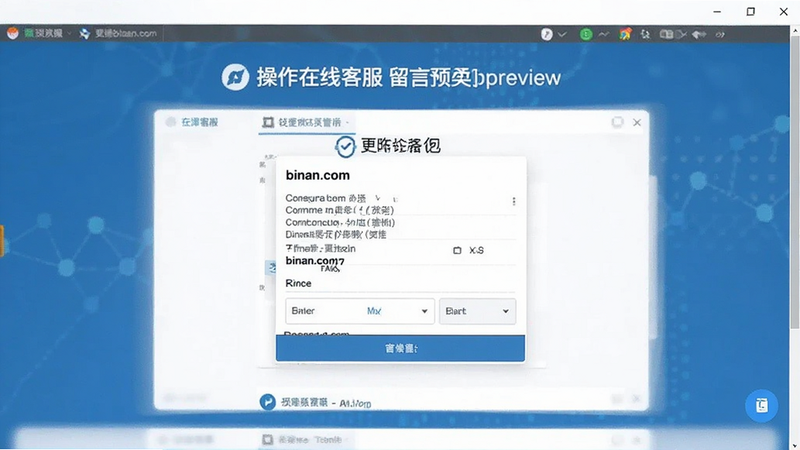
Task: Switch to the 在線客服 tab in the dialog
Action: (199, 122)
